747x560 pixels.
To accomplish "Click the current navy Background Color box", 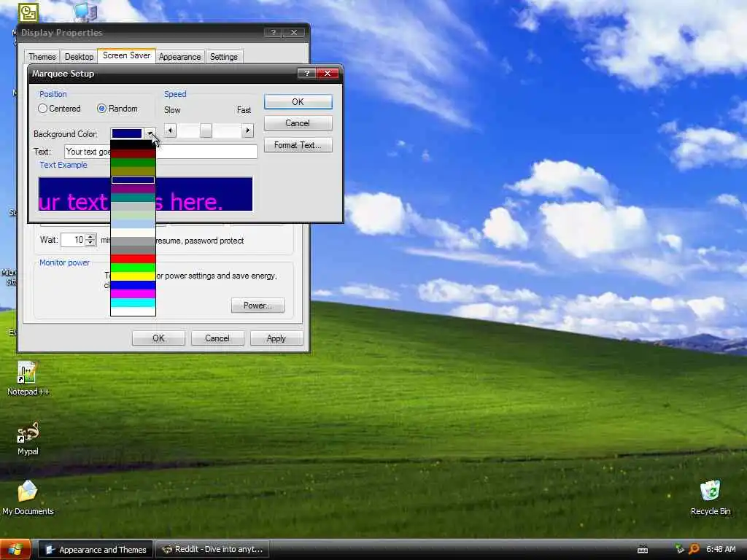I will [127, 133].
